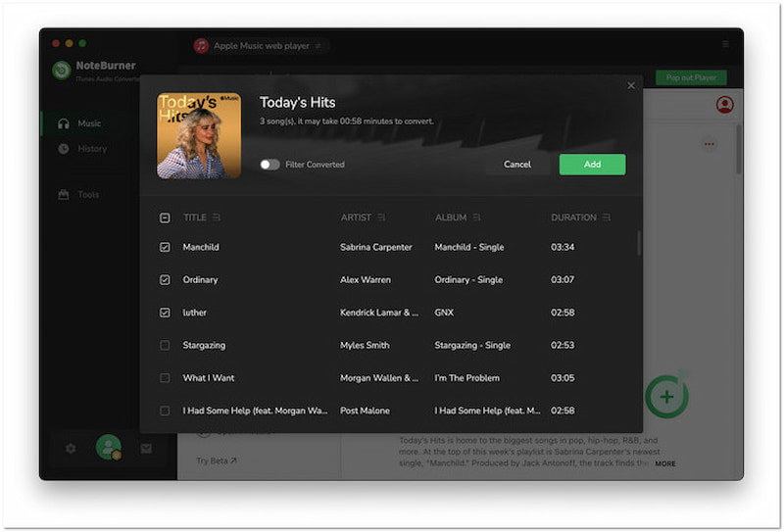Click artist Sabrina Carpenter

pyautogui.click(x=376, y=247)
